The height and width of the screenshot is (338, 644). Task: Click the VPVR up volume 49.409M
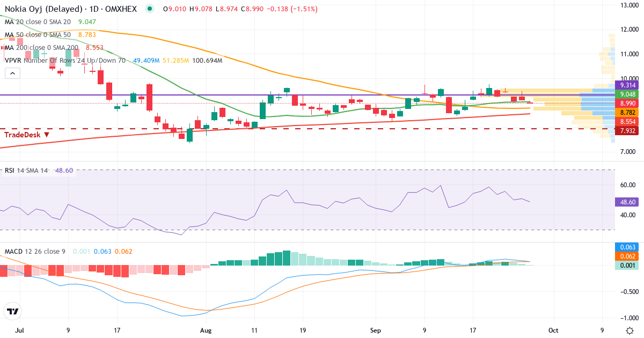147,61
